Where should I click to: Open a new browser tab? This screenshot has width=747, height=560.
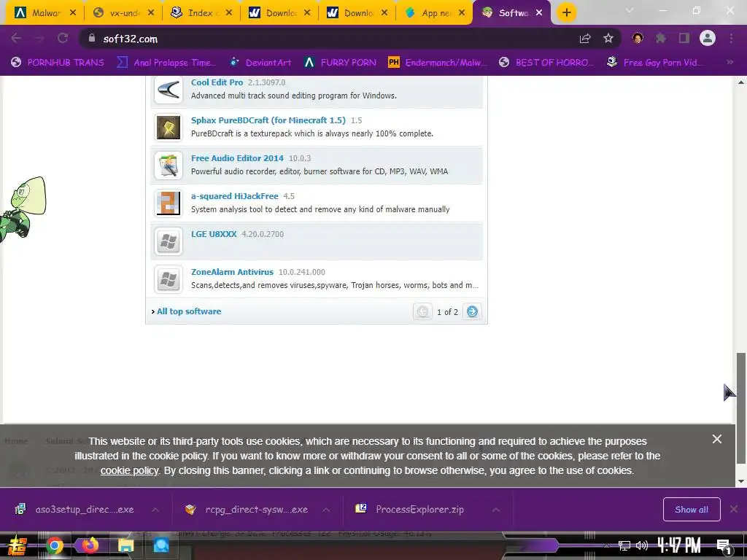click(x=566, y=13)
